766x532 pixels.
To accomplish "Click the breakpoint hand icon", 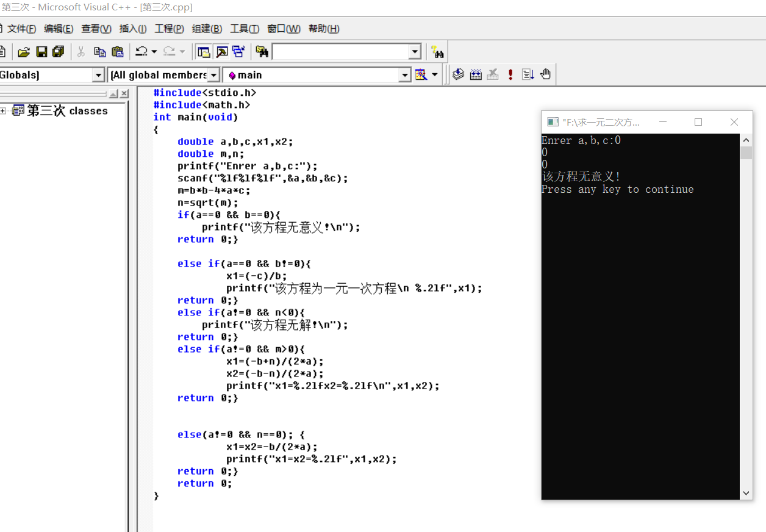I will click(x=545, y=74).
